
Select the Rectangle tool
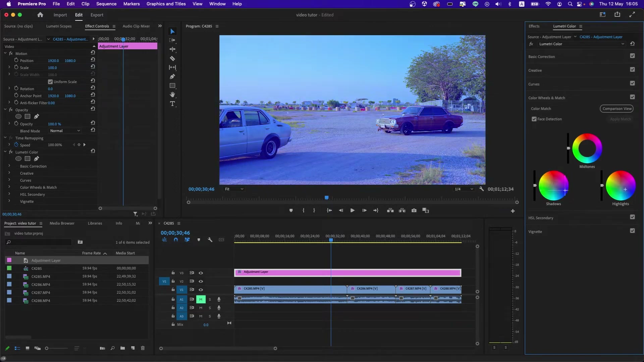172,86
